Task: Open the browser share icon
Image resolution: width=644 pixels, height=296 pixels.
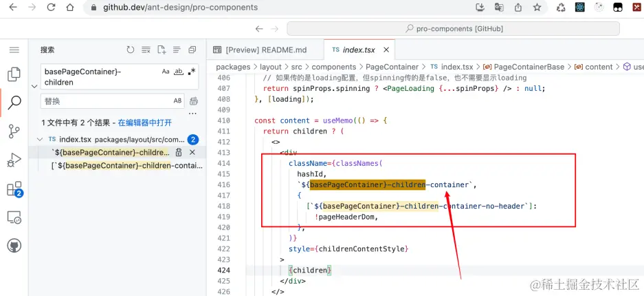Action: (518, 8)
